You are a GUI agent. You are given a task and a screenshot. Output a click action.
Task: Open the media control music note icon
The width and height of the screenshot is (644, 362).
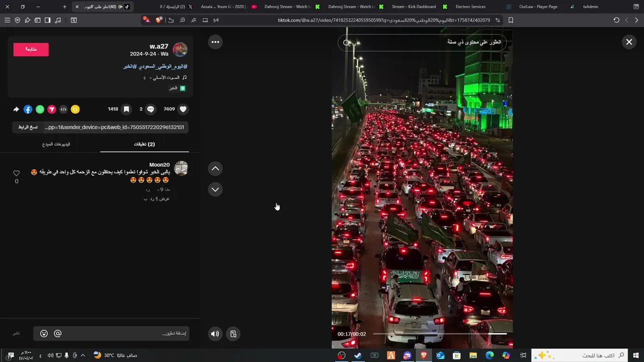point(58,20)
